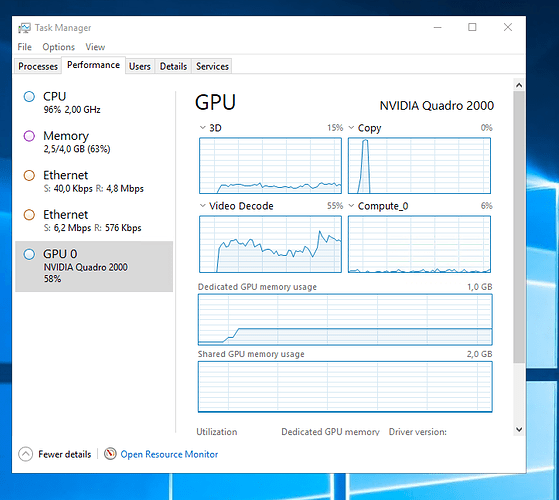Click the purple Memory circle icon
Image resolution: width=559 pixels, height=500 pixels.
tap(29, 136)
